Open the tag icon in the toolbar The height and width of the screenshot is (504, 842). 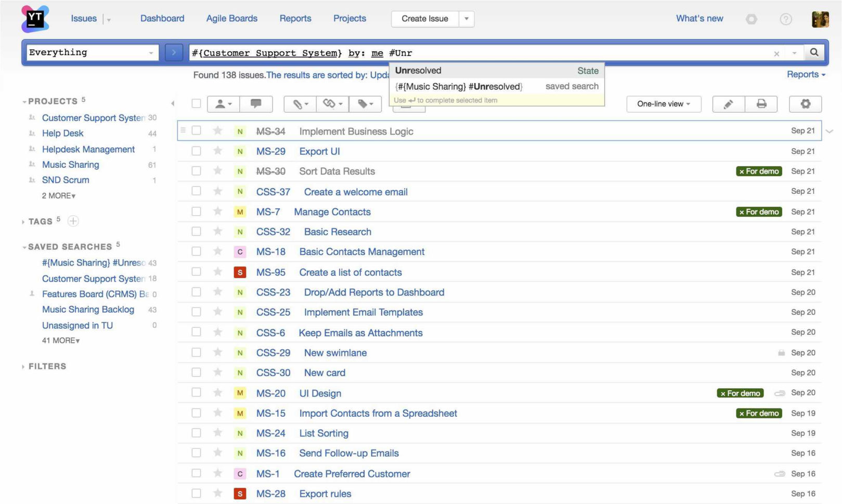click(x=365, y=103)
